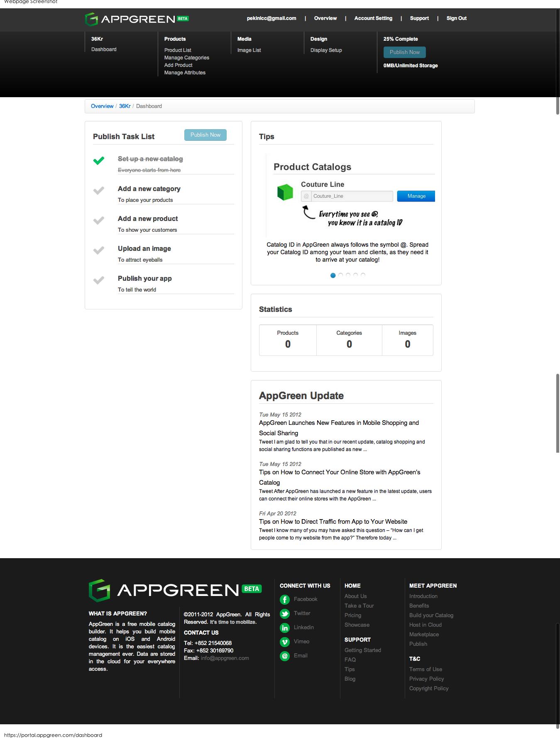560x738 pixels.
Task: Open Connect Your Online Store article
Action: tap(340, 477)
